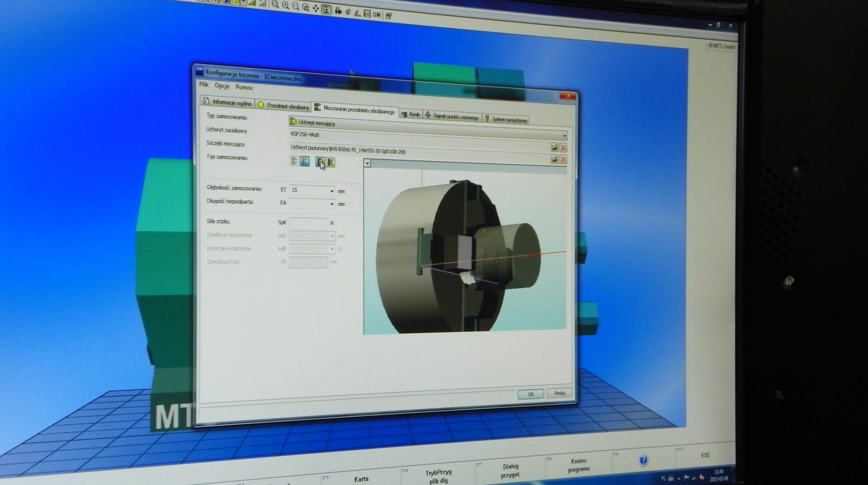Image resolution: width=868 pixels, height=485 pixels.
Task: Open the ET clamping depth dropdown
Action: pyautogui.click(x=332, y=191)
